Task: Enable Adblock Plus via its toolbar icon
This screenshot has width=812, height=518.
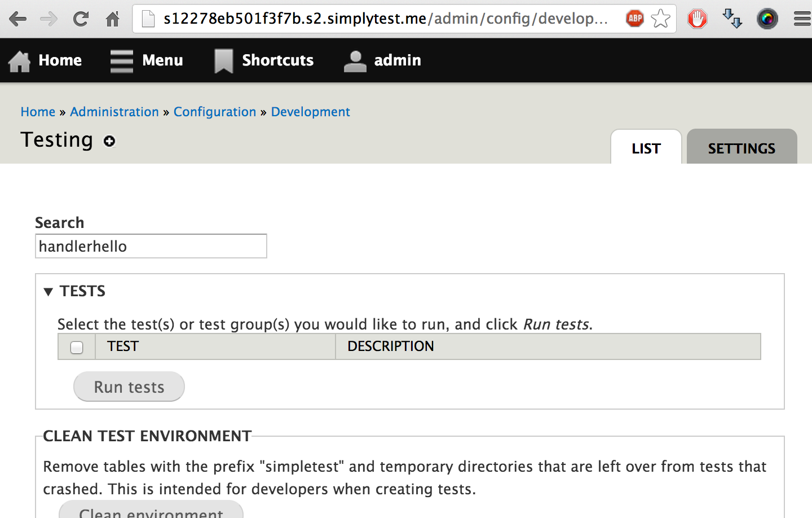Action: click(x=634, y=18)
